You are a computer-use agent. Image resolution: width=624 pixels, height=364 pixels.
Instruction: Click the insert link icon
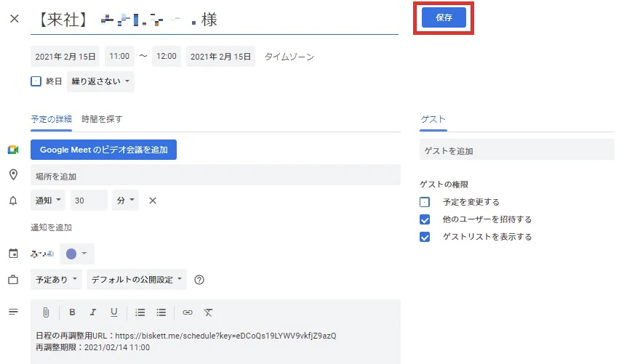188,312
